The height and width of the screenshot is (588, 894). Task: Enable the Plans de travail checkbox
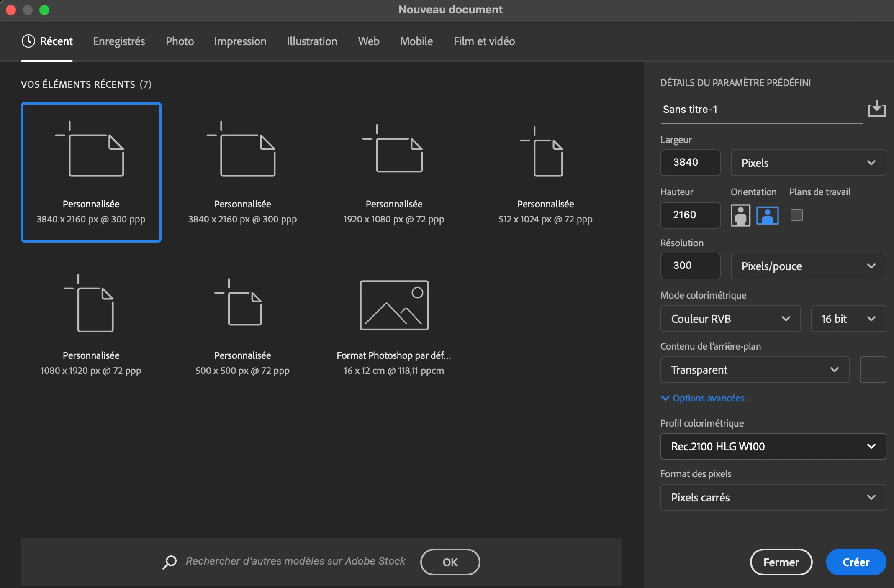[x=796, y=215]
